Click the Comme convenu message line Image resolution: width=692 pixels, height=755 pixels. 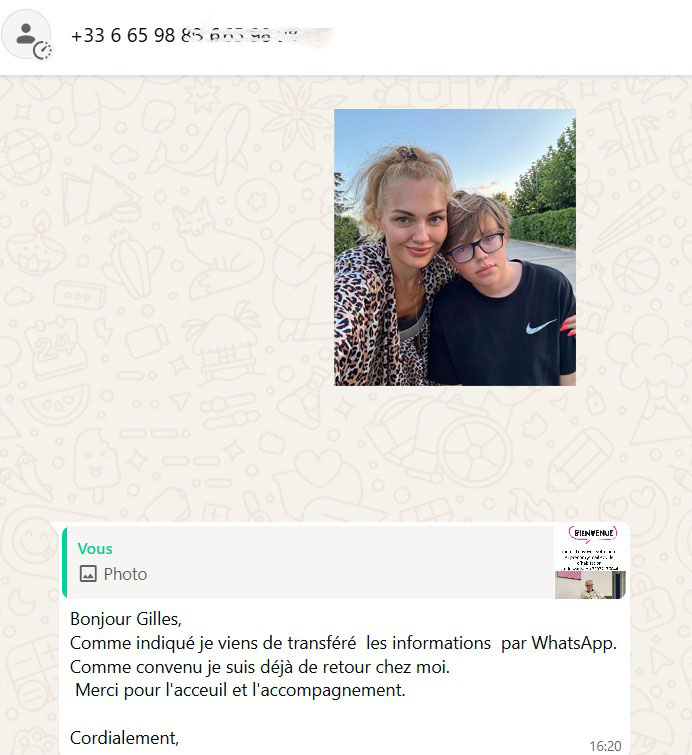pyautogui.click(x=260, y=667)
